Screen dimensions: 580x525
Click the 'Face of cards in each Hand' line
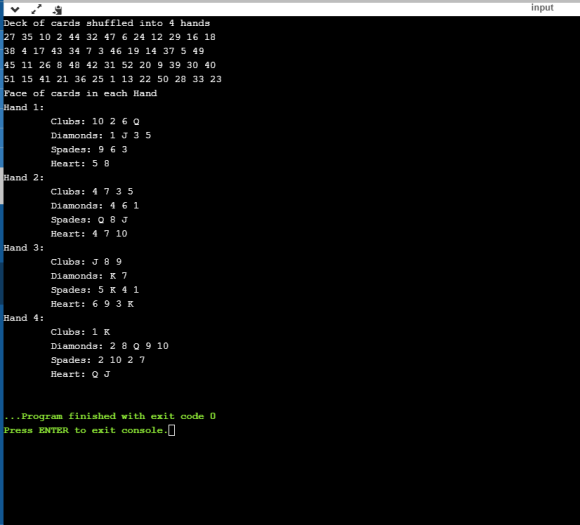80,93
